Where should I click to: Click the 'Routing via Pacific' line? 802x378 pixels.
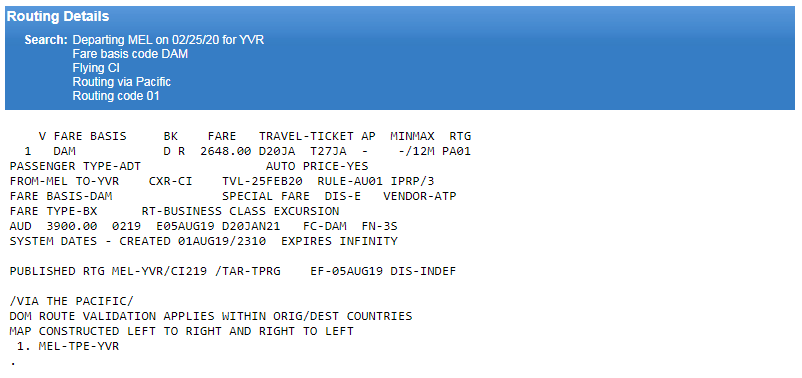(x=122, y=82)
